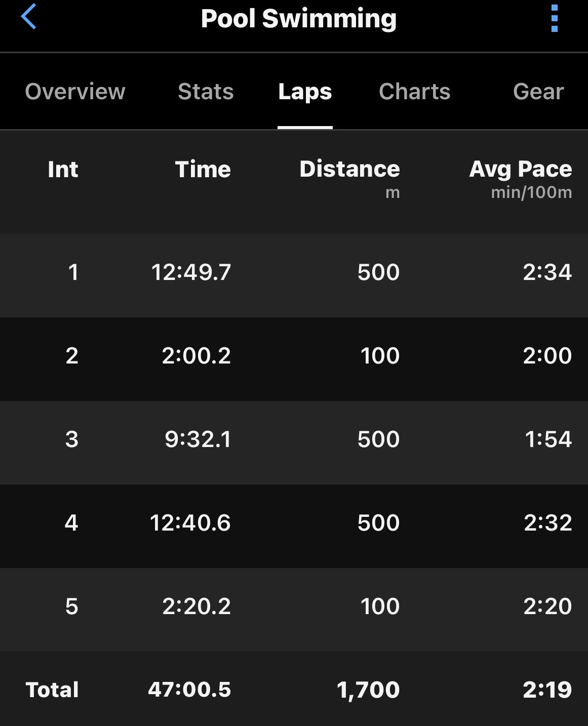Tap the Total summary row
588x726 pixels.
294,690
